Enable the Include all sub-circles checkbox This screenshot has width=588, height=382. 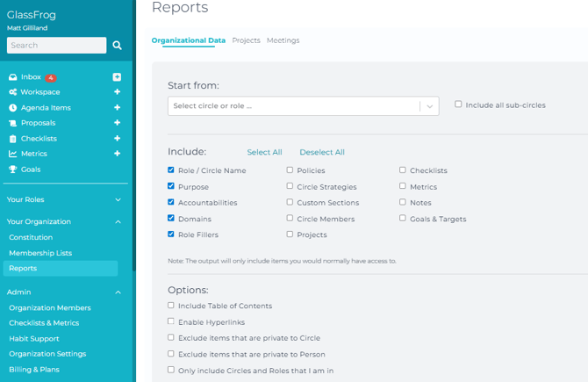[x=458, y=105]
